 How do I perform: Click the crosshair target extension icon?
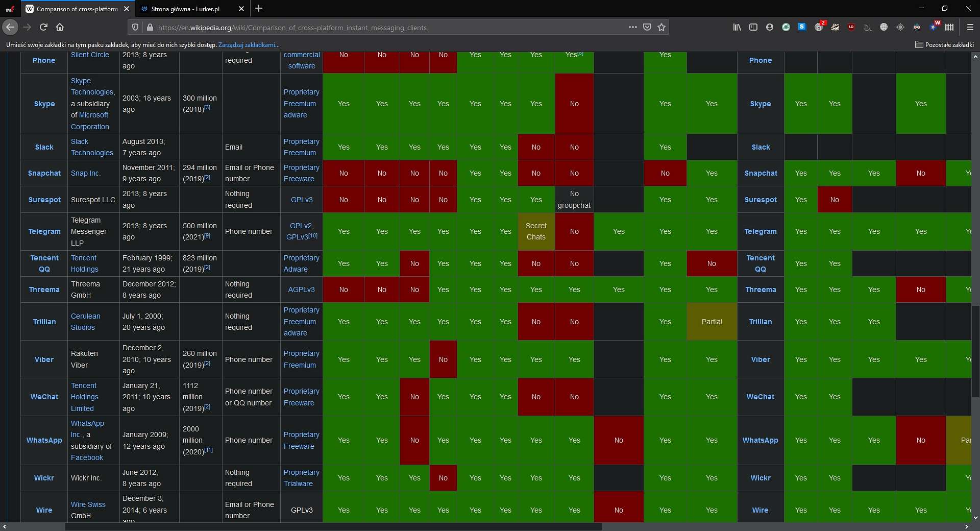click(x=900, y=28)
